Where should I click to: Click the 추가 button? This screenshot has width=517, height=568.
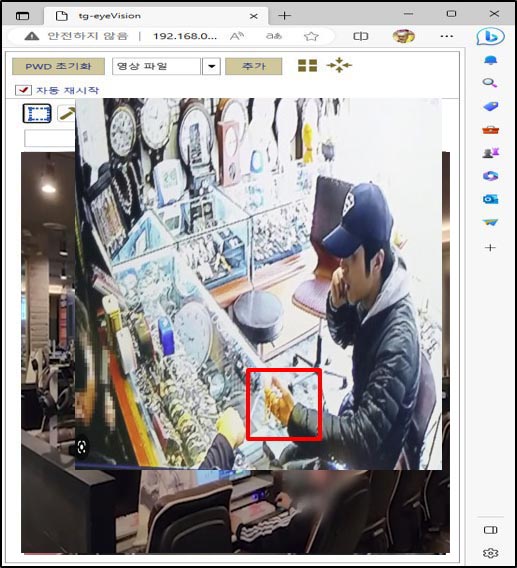254,66
